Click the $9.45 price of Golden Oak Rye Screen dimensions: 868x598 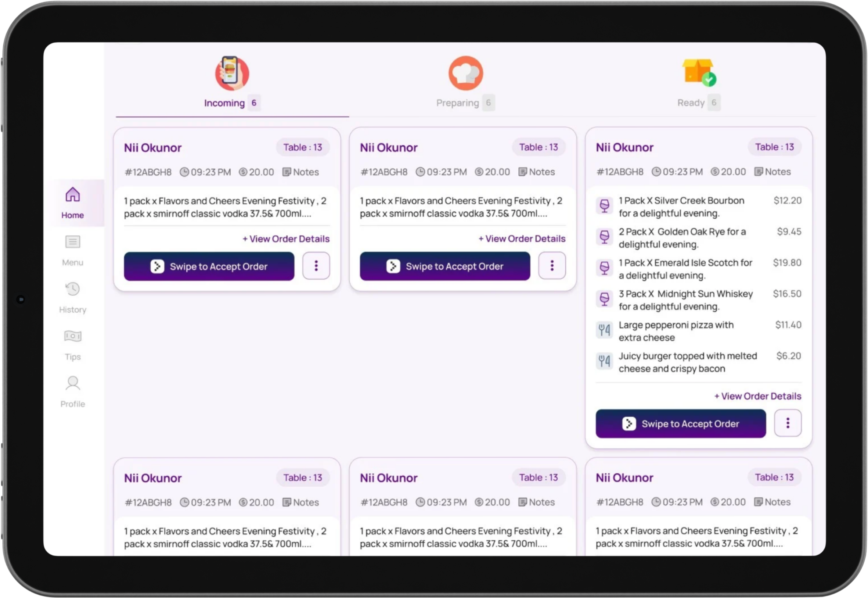pos(789,232)
